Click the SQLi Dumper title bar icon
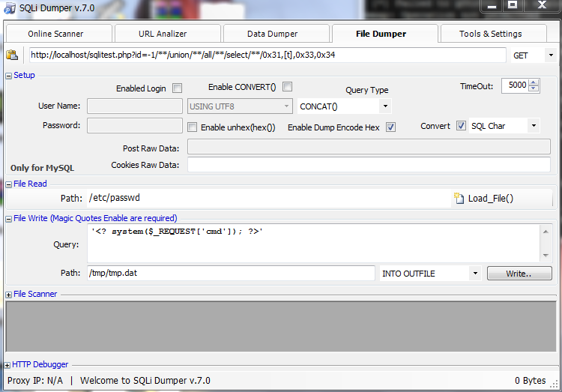The width and height of the screenshot is (562, 392). coord(10,8)
